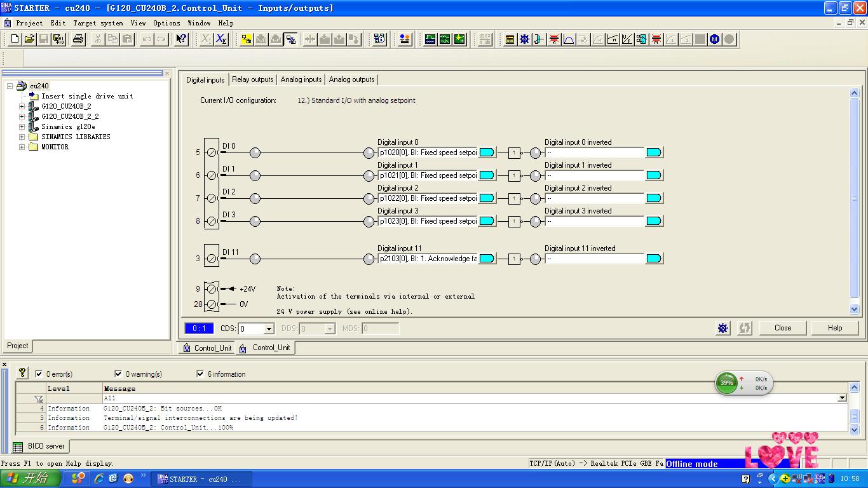
Task: Toggle the 0 warning(s) checkbox
Action: pos(118,374)
